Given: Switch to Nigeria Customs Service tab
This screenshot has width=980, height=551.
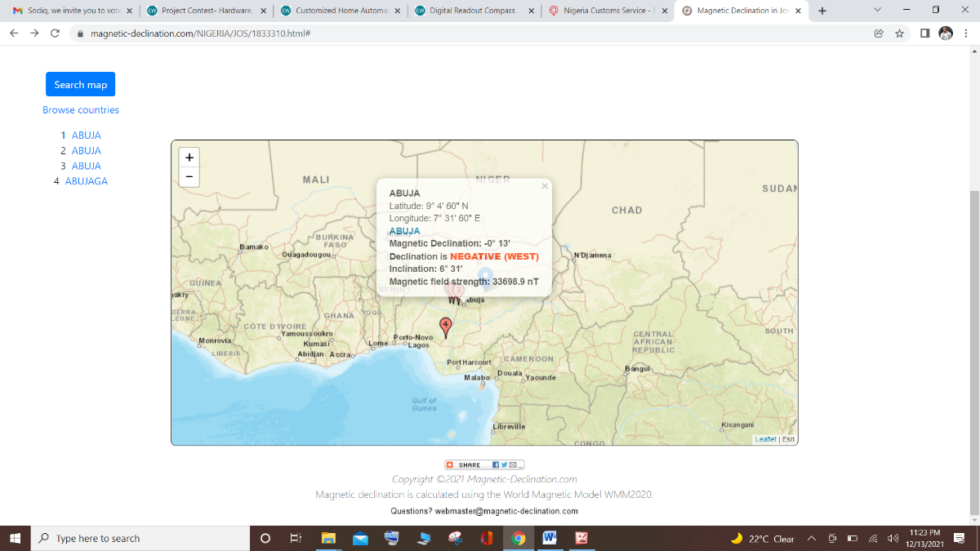Looking at the screenshot, I should pyautogui.click(x=607, y=11).
